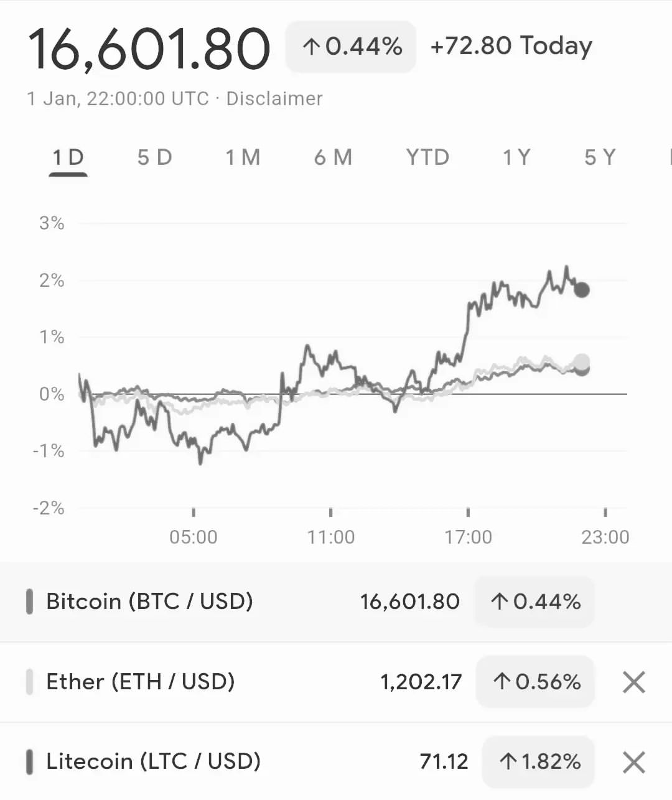Image resolution: width=672 pixels, height=800 pixels.
Task: Show the 6 M chart range
Action: (x=333, y=158)
